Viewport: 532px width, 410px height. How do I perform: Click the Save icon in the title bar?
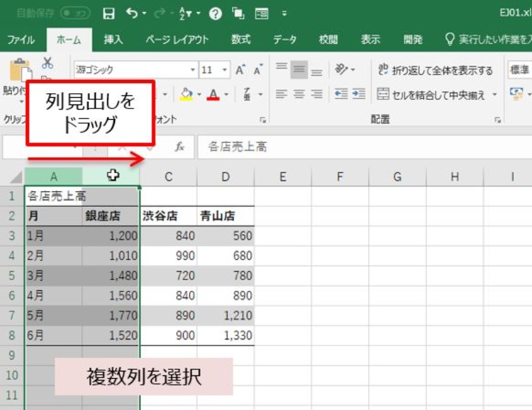tap(109, 13)
